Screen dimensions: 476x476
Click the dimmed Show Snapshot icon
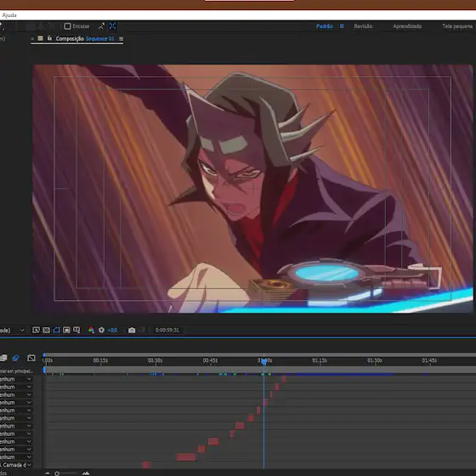142,330
